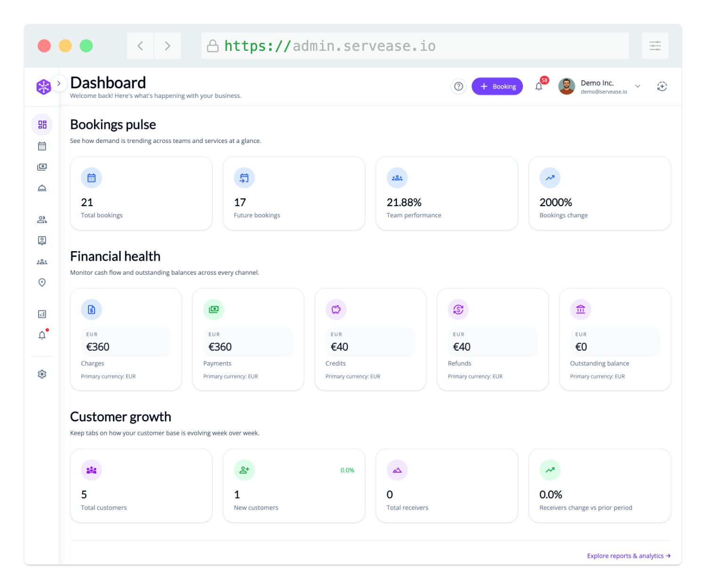
Task: Click the address bar URL field
Action: click(415, 46)
